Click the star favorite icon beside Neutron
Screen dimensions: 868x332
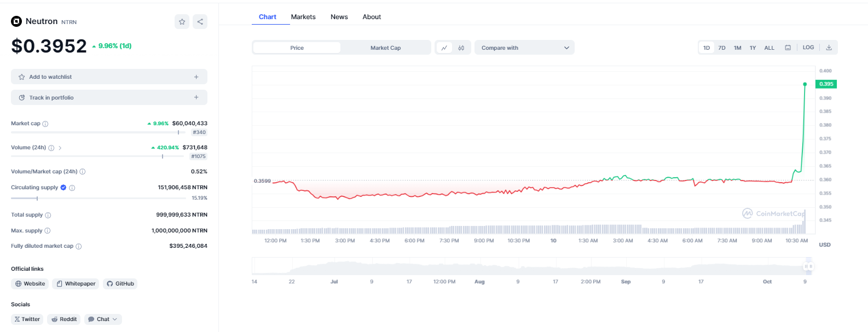click(182, 22)
